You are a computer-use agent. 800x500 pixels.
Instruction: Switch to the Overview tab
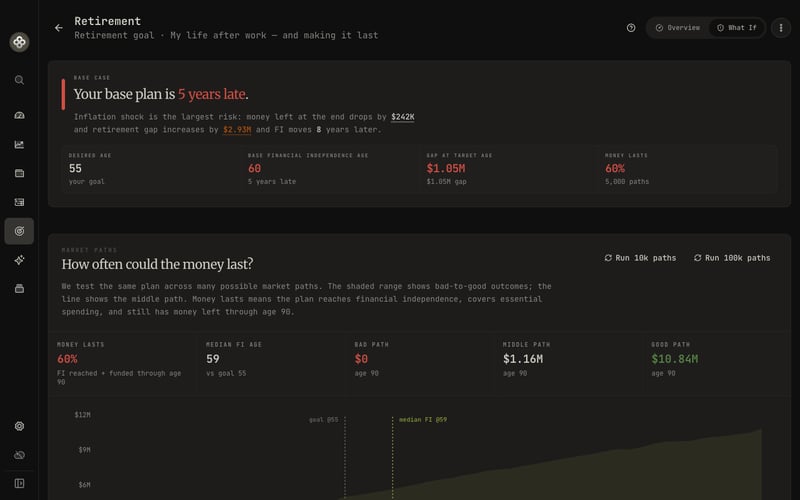coord(678,28)
